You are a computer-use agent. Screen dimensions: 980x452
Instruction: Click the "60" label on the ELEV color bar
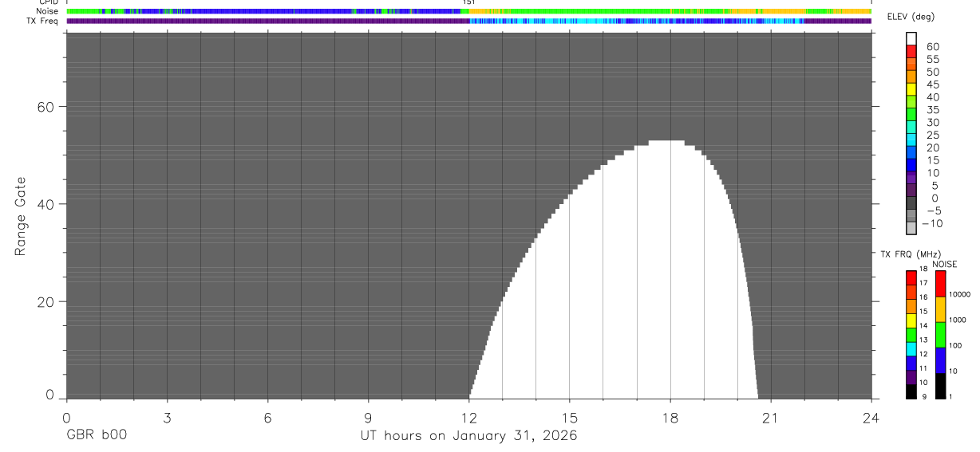932,47
